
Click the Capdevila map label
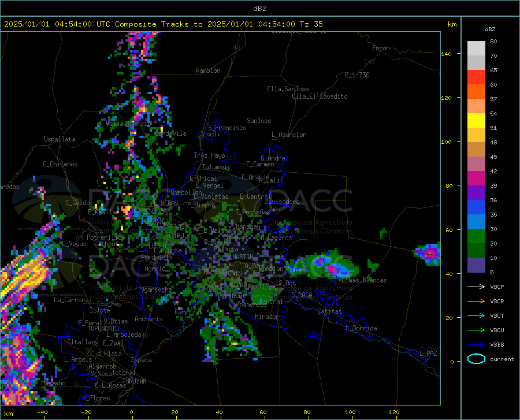(170, 133)
